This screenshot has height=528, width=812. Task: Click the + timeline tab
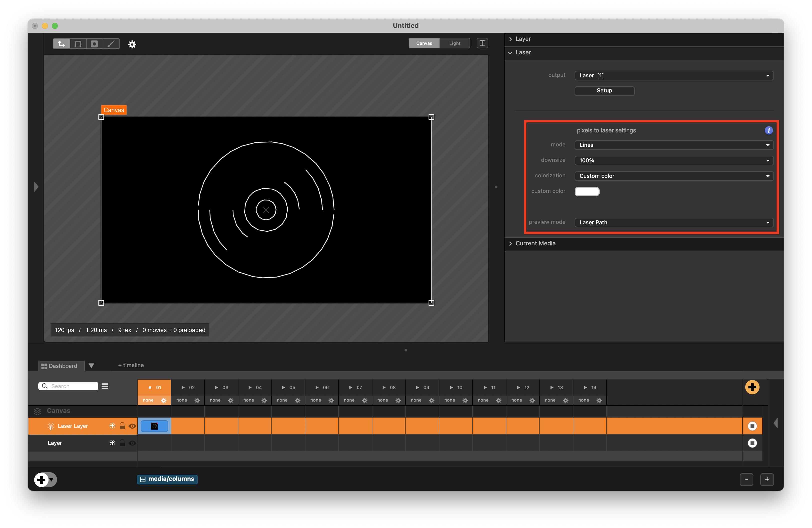click(131, 365)
